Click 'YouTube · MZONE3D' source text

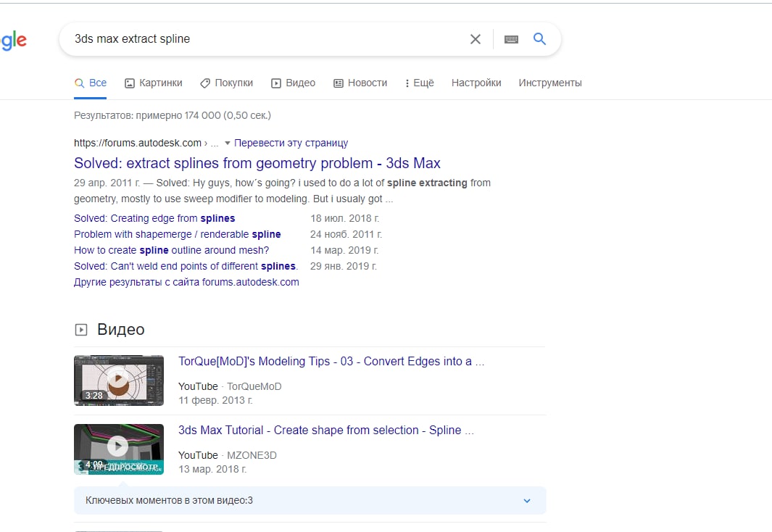pos(228,455)
